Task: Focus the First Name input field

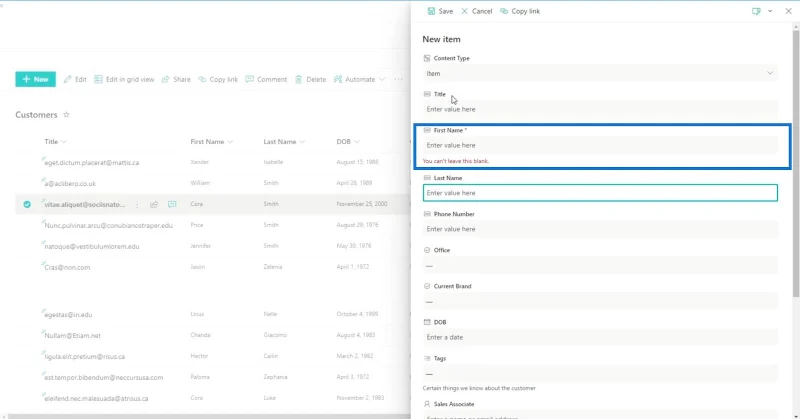Action: click(x=600, y=145)
